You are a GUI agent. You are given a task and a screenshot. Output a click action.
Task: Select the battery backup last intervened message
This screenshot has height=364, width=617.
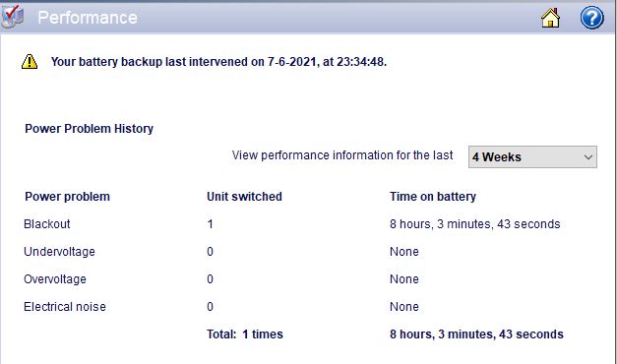(218, 62)
